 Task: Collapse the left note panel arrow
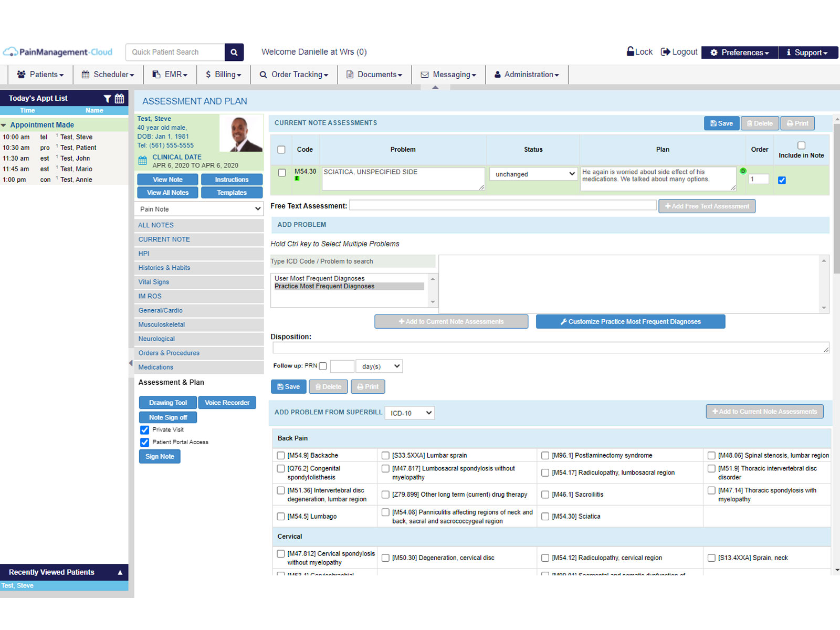point(131,363)
